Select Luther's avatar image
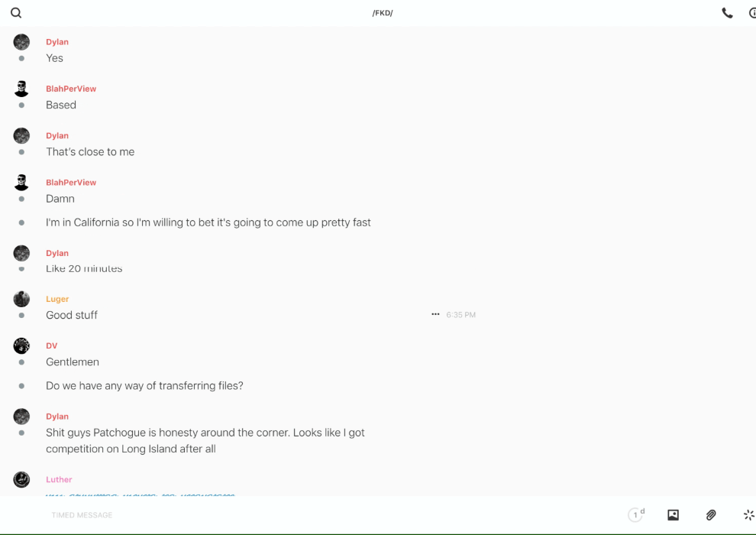Screen dimensions: 756x535 tap(21, 479)
